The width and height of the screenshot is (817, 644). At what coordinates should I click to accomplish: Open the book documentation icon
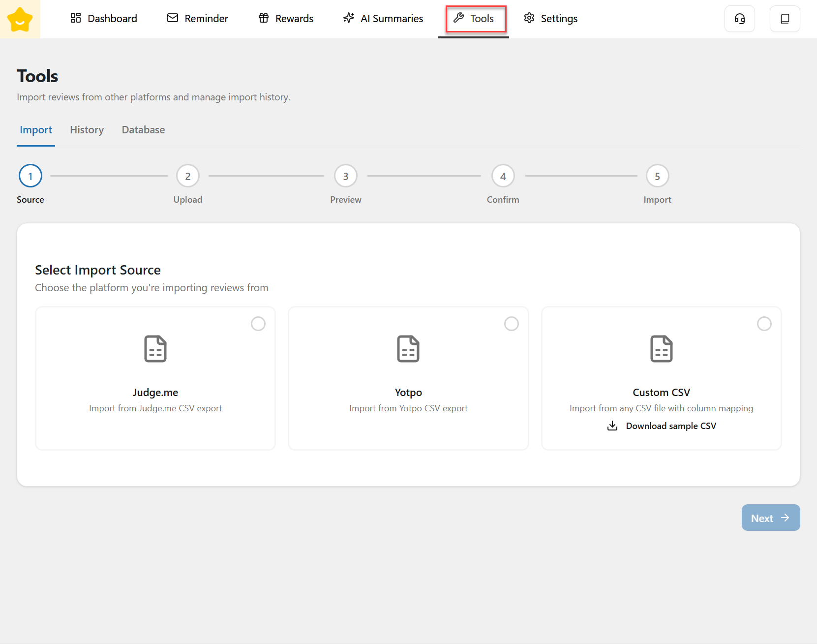click(785, 19)
